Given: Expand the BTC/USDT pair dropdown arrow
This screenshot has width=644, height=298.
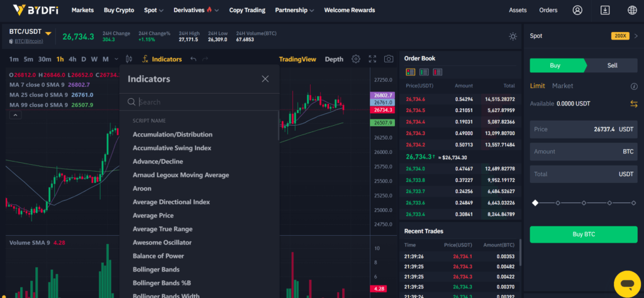Looking at the screenshot, I should pos(48,33).
